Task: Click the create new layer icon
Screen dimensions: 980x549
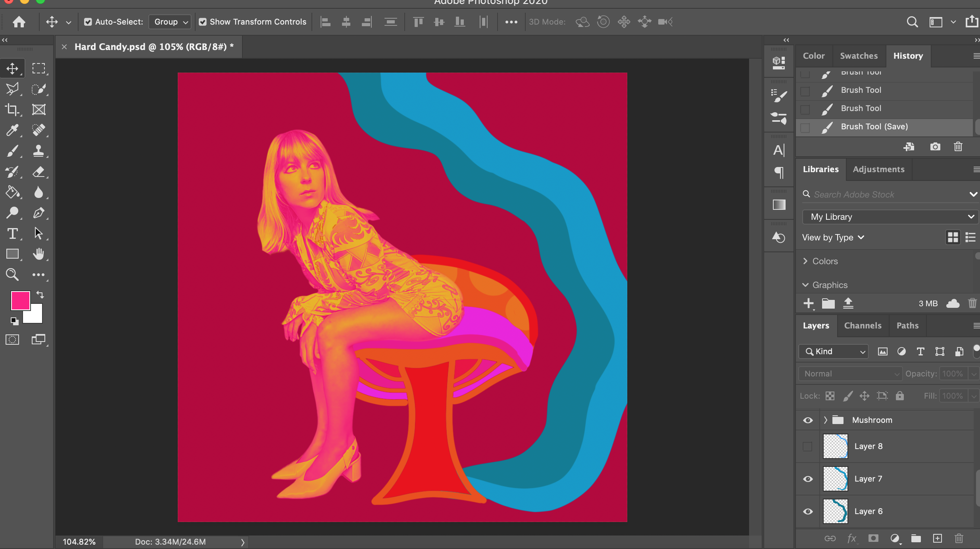Action: coord(937,538)
